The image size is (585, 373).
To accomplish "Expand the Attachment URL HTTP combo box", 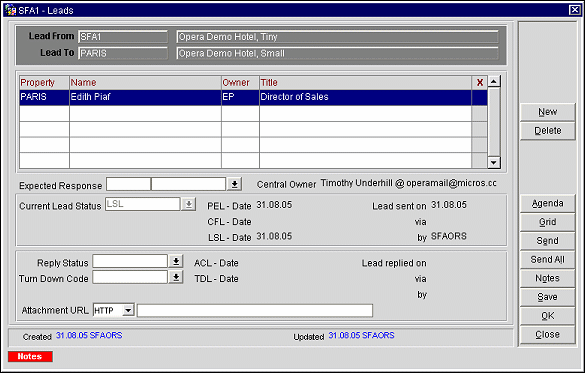I will (128, 310).
